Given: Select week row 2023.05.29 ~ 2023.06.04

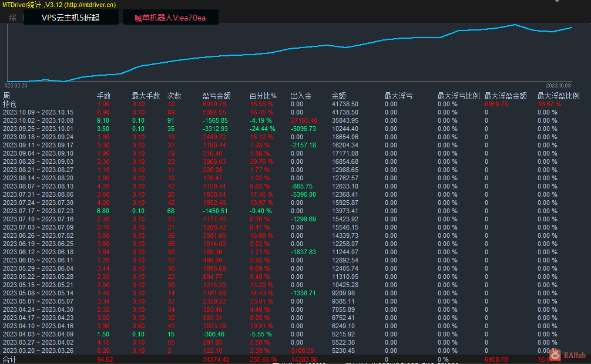Looking at the screenshot, I should [38, 268].
